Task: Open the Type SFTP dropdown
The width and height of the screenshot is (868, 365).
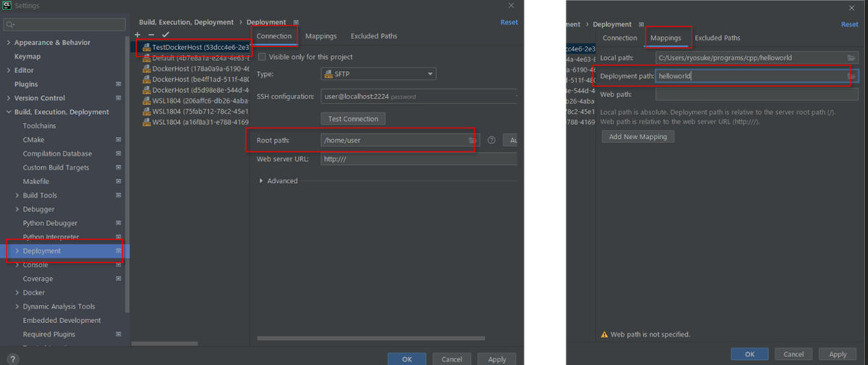Action: pyautogui.click(x=378, y=74)
